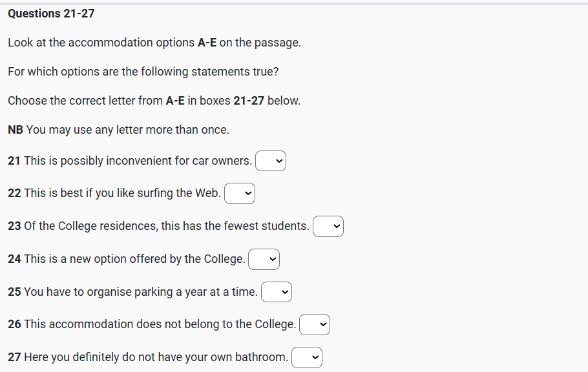Open the question 27 bathroom answer dropdown

pyautogui.click(x=307, y=357)
